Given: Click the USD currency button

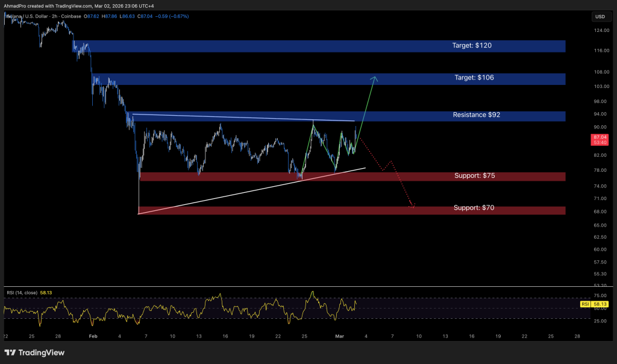Looking at the screenshot, I should coord(600,16).
